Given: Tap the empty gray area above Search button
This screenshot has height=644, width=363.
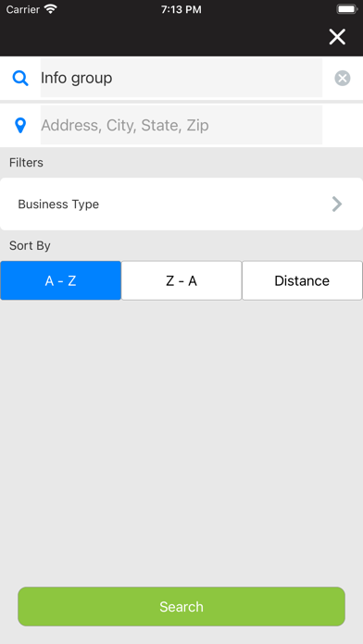Looking at the screenshot, I should pos(181,443).
